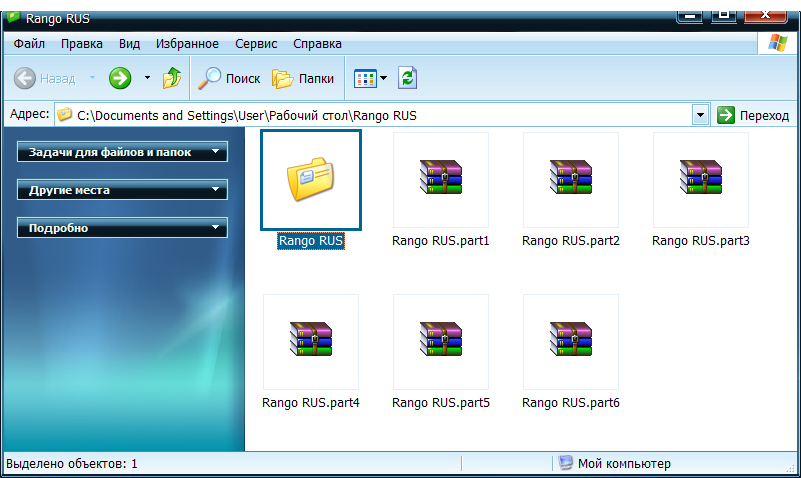Click the title bar folder icon

coord(13,16)
